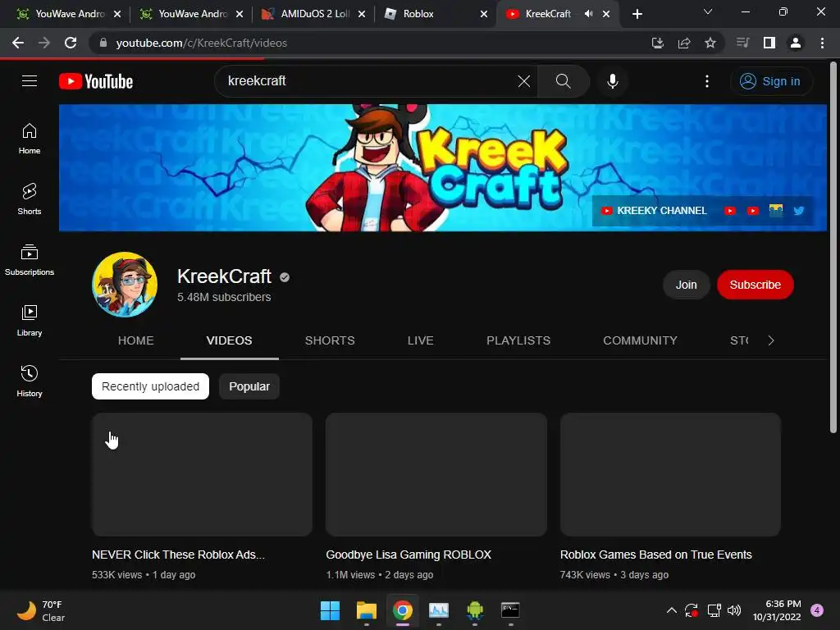Screen dimensions: 840x630
Task: Click thumbnail of Roblox Games True Events video
Action: 671,474
